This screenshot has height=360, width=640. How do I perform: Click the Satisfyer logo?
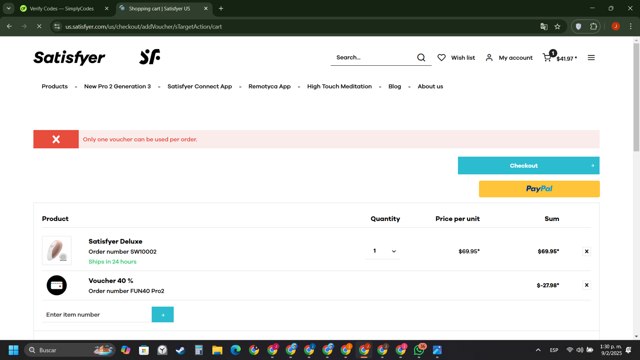69,58
